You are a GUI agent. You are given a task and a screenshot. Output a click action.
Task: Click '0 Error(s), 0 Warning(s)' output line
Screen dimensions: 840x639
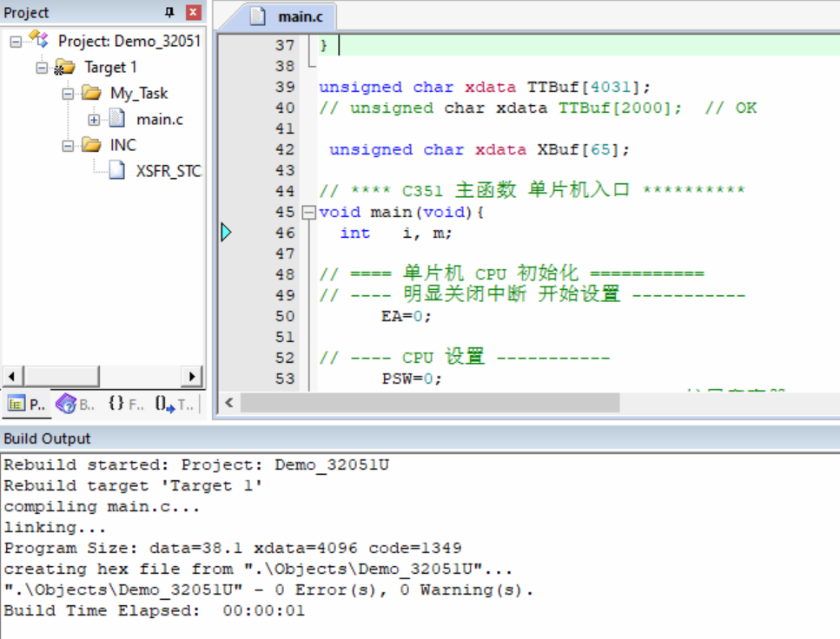coord(269,590)
